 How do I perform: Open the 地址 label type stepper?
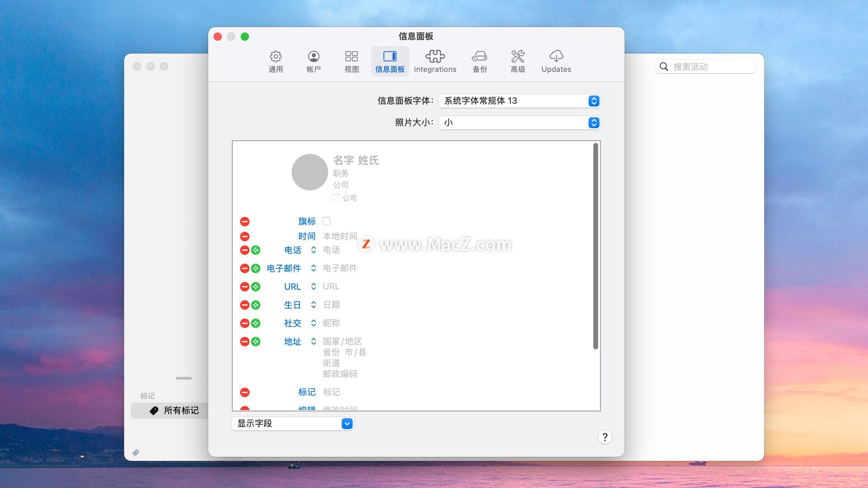[x=313, y=342]
